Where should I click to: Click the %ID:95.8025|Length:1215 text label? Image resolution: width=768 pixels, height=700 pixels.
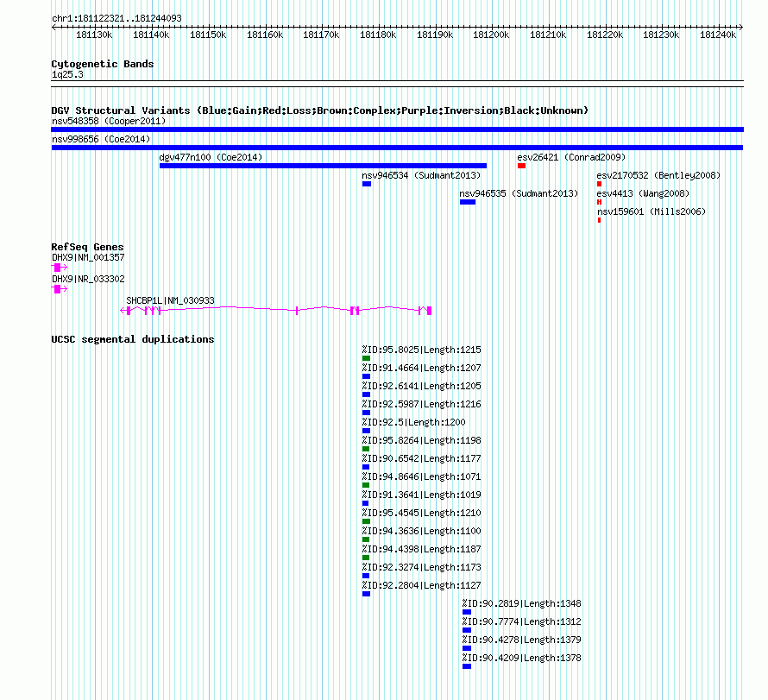(422, 350)
